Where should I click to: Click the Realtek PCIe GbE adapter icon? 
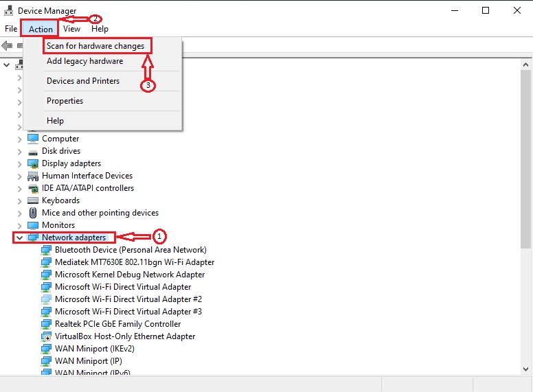(x=46, y=324)
